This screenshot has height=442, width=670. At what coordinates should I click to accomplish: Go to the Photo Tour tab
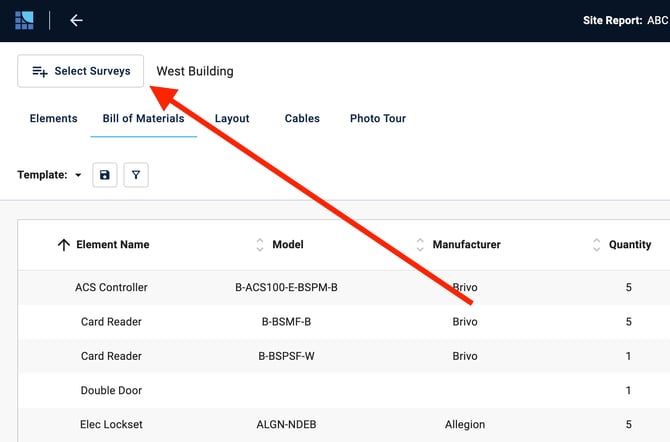pos(378,118)
